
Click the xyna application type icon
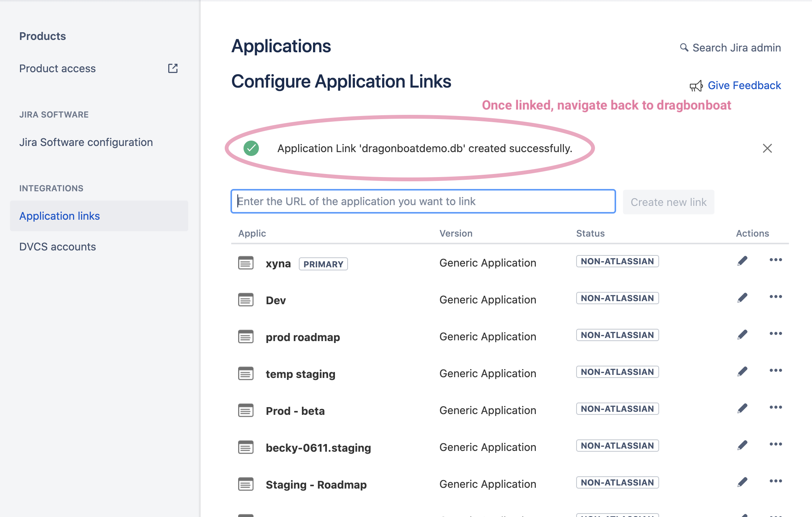pos(246,263)
